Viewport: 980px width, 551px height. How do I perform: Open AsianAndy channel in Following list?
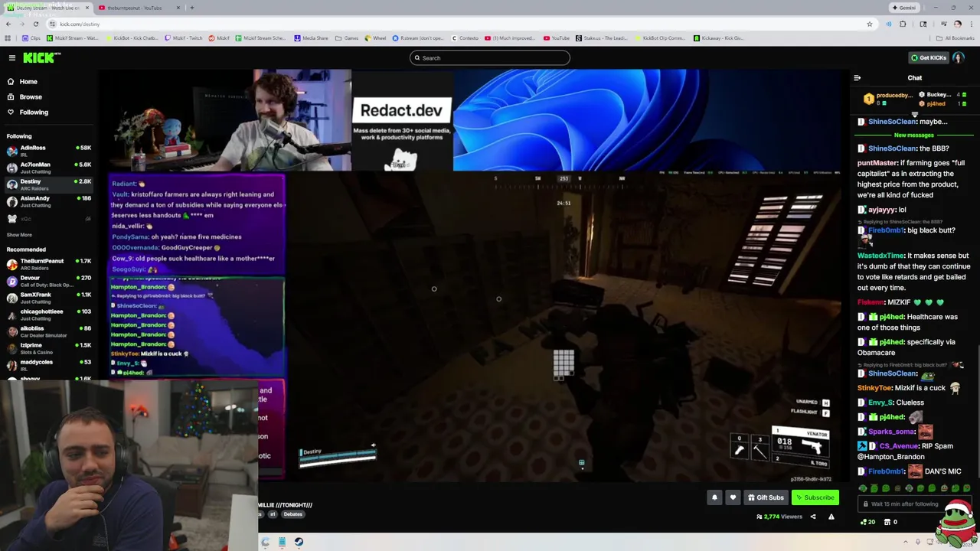47,201
